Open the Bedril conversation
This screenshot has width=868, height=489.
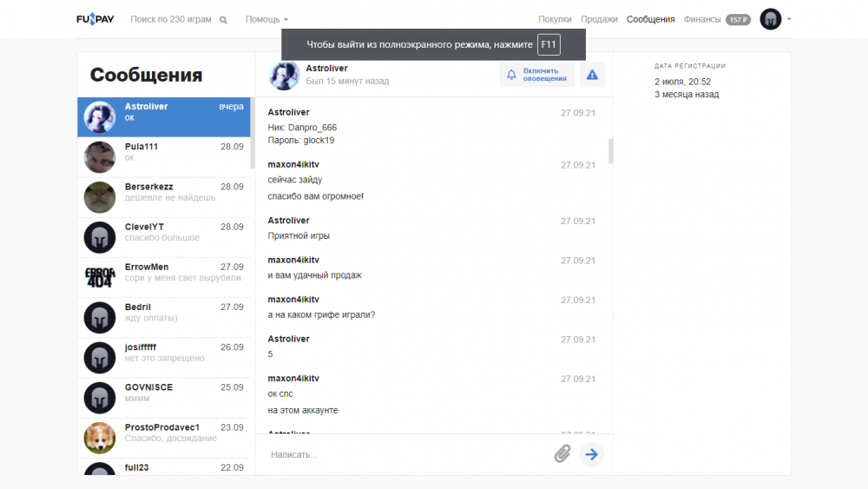tap(164, 318)
